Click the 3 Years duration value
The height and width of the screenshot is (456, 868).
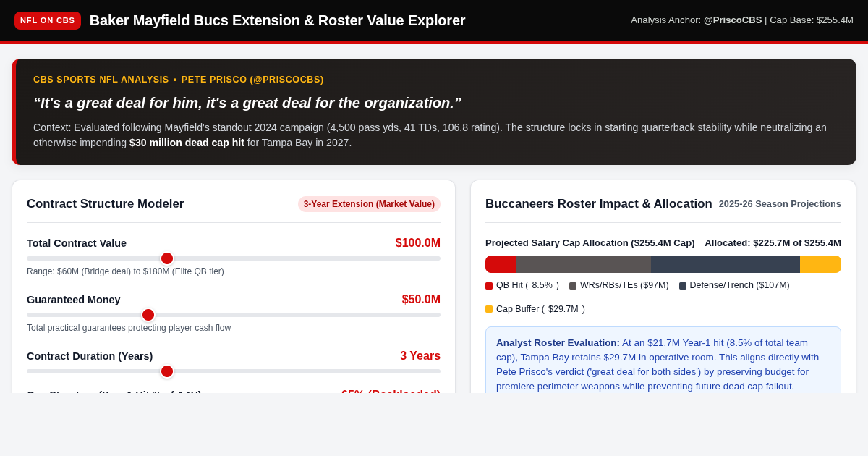pos(420,356)
